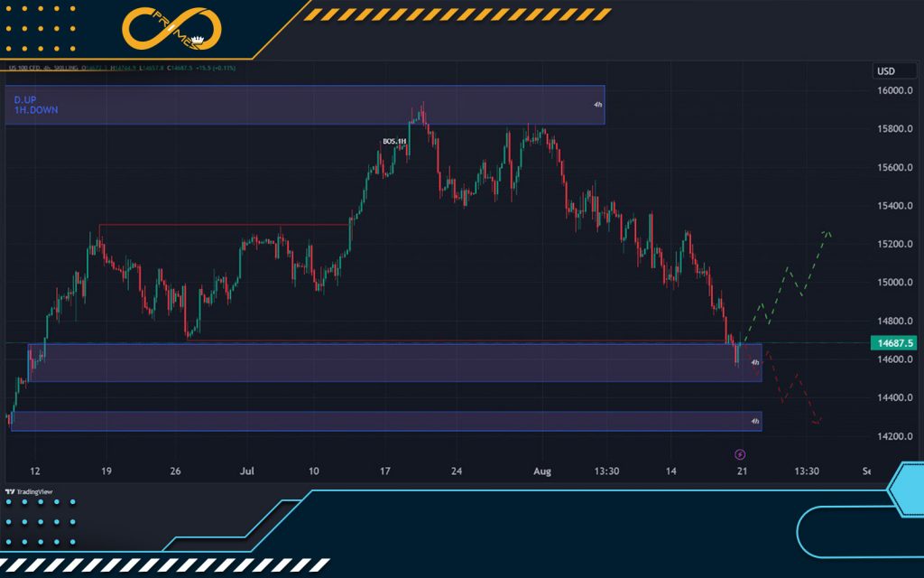Click the 4h tag in the middle zone
Image resolution: width=924 pixels, height=578 pixels.
pos(754,362)
